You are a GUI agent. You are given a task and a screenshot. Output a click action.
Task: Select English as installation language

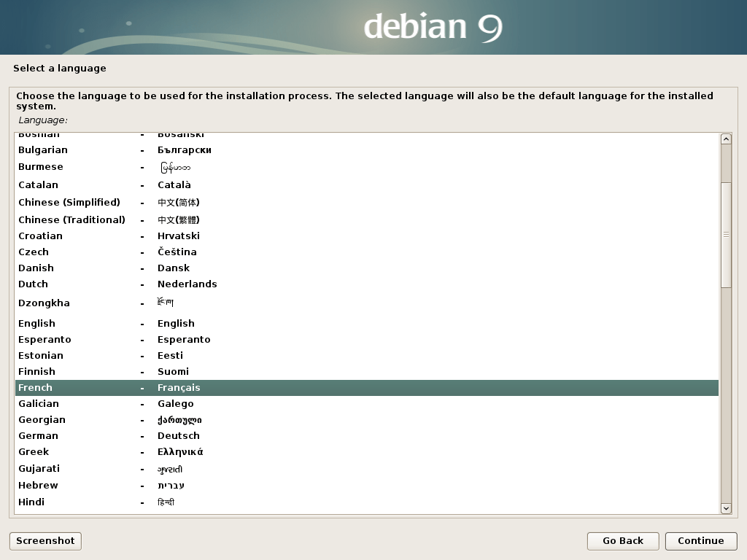tap(367, 324)
